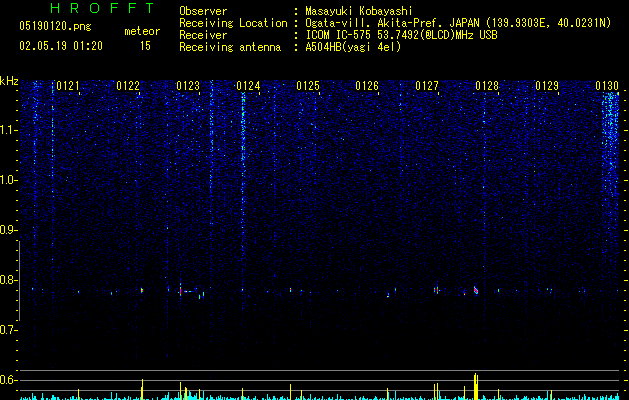Screen dimensions: 629x400
Task: Click the Receiving Location label
Action: [x=233, y=23]
